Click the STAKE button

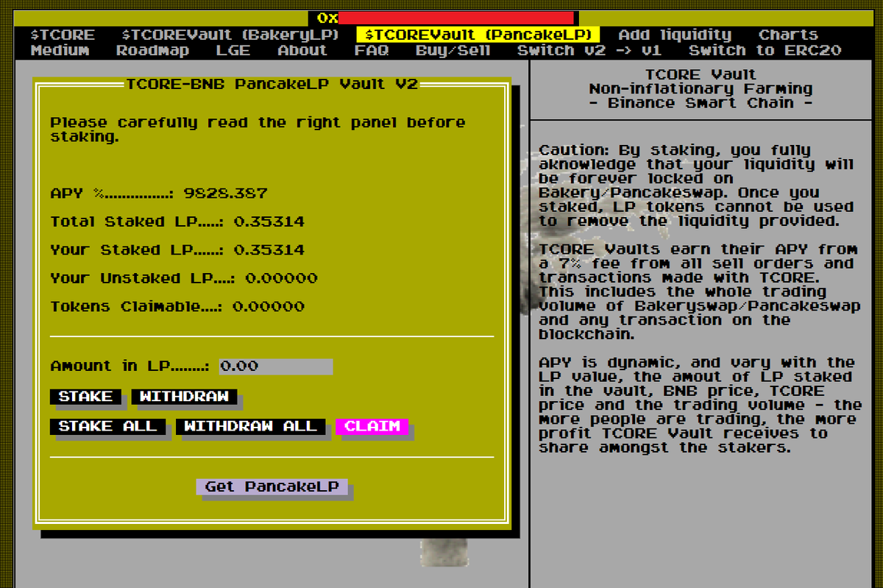tap(85, 397)
